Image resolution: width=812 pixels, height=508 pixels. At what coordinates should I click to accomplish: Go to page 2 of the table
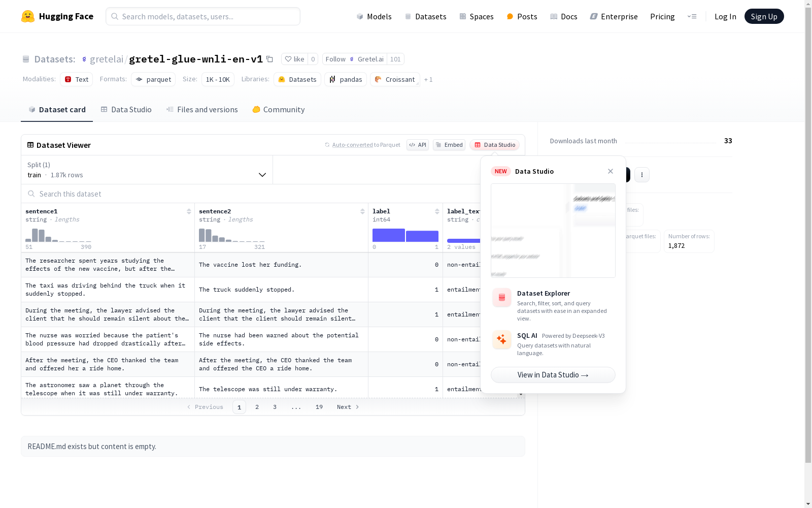pos(257,407)
